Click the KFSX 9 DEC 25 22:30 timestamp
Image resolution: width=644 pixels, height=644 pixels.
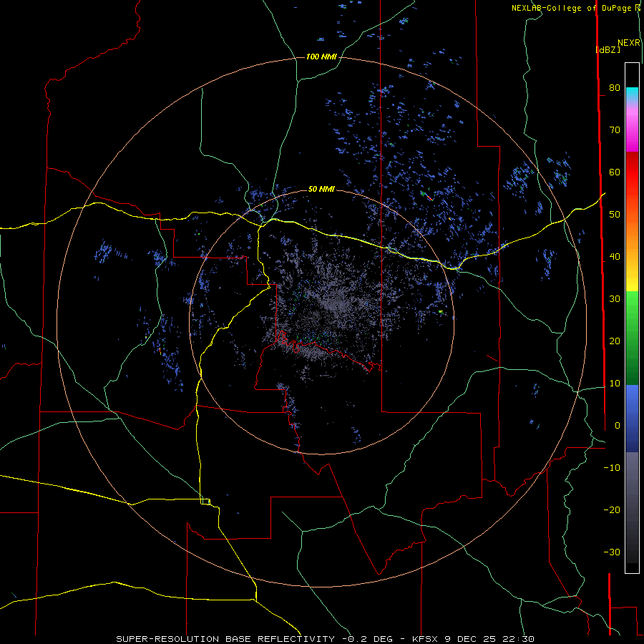473,639
